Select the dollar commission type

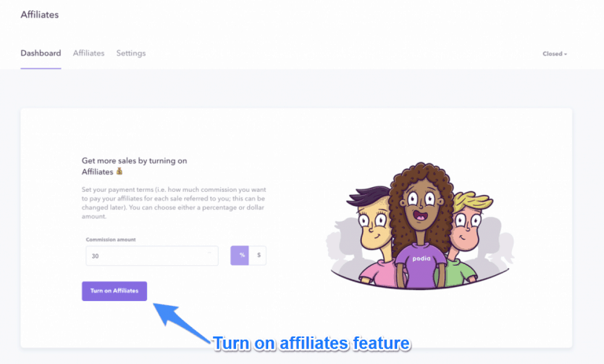258,256
